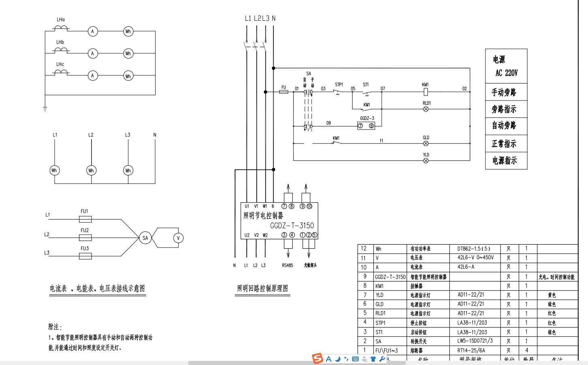Click the 手动旁路 legend cell
The image size is (588, 365).
pos(506,92)
